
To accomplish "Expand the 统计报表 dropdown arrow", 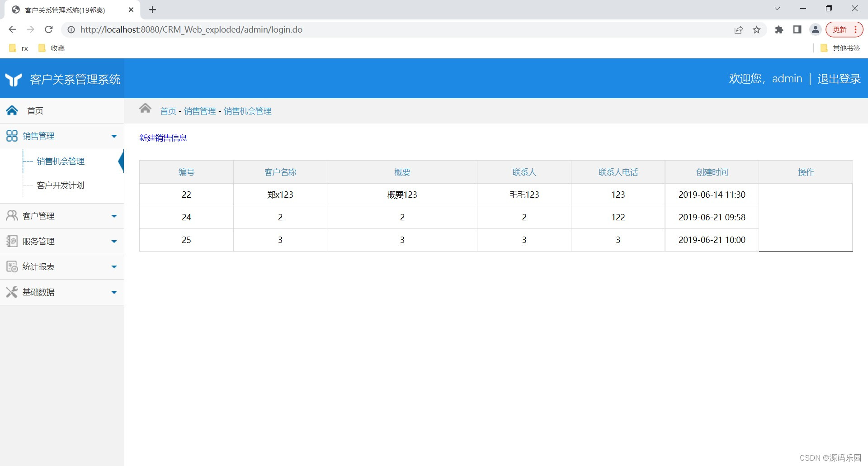I will pos(114,266).
